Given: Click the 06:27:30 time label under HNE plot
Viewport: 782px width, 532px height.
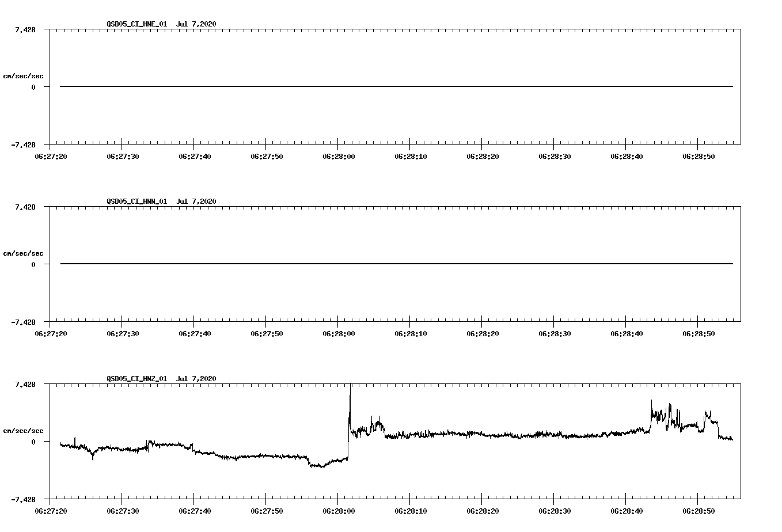Looking at the screenshot, I should (x=122, y=157).
